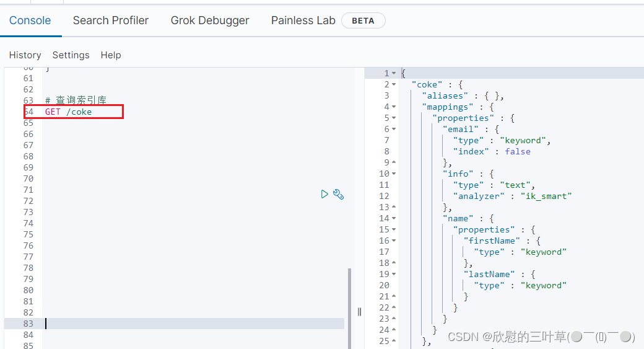Click the "analyzer" key on line 12

[479, 196]
